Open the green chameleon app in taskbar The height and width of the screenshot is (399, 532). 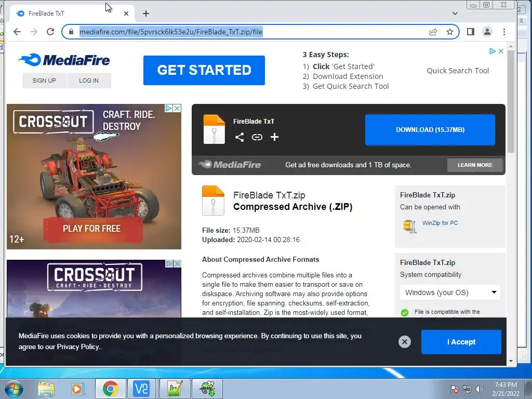[x=207, y=389]
